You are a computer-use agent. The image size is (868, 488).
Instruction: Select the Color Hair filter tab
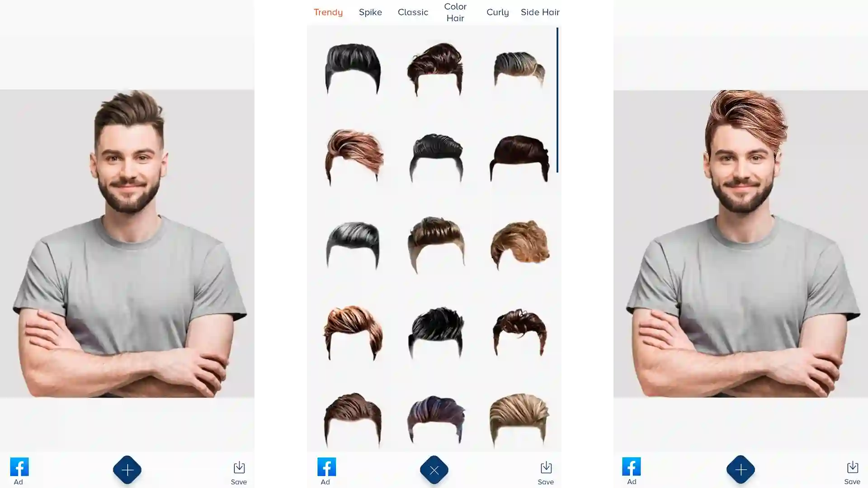[455, 12]
